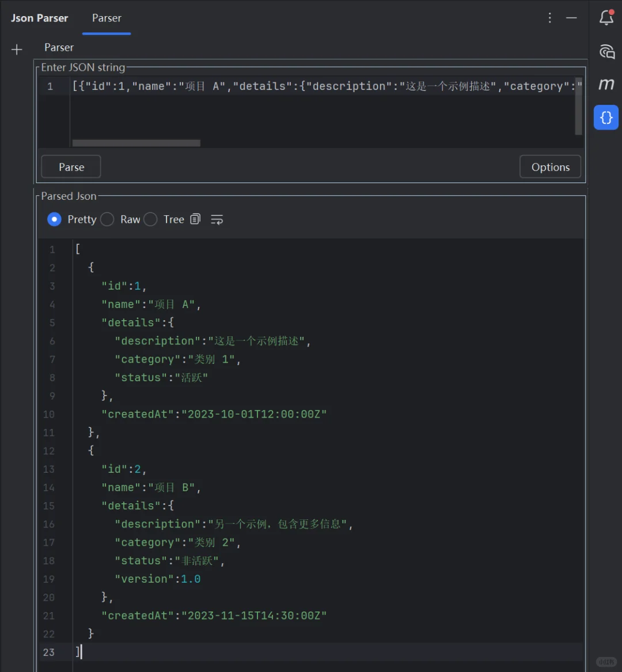Select the Pretty output mode
The image size is (622, 672).
pyautogui.click(x=54, y=219)
